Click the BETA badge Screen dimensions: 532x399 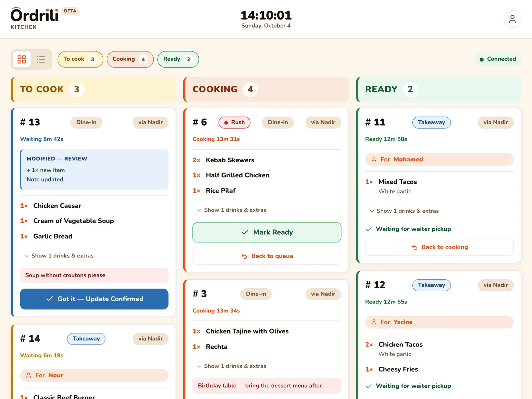70,11
